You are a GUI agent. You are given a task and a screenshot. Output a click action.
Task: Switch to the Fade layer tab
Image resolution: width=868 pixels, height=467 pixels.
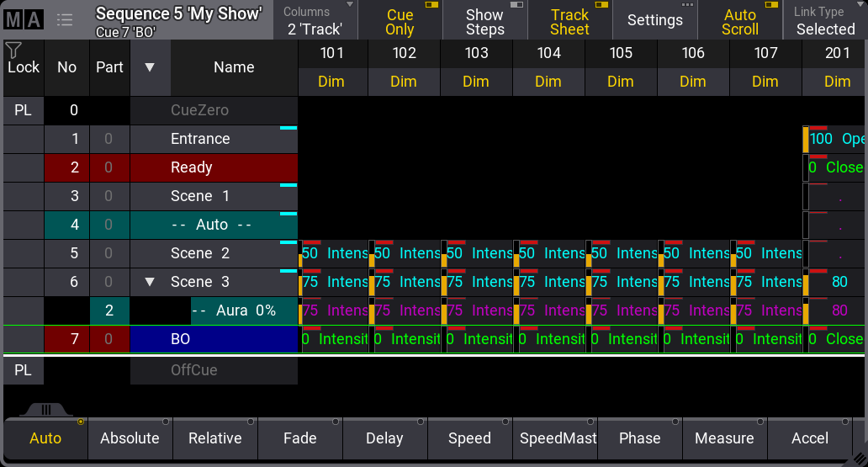tap(299, 438)
